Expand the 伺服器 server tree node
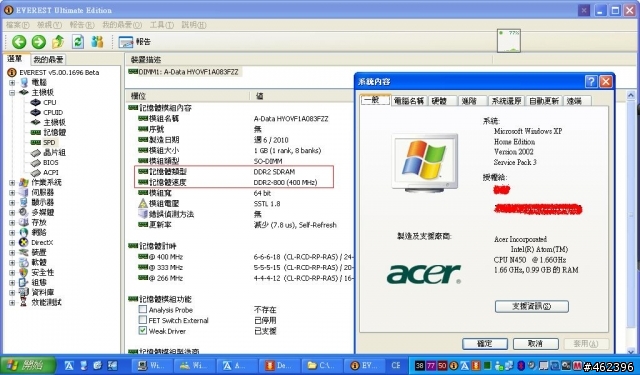The image size is (640, 375). pyautogui.click(x=12, y=193)
